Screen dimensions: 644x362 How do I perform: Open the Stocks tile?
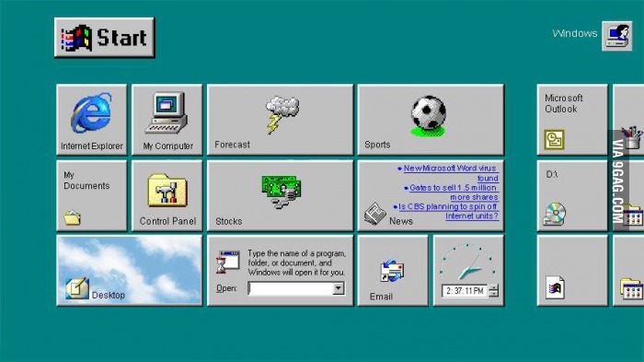click(x=280, y=195)
